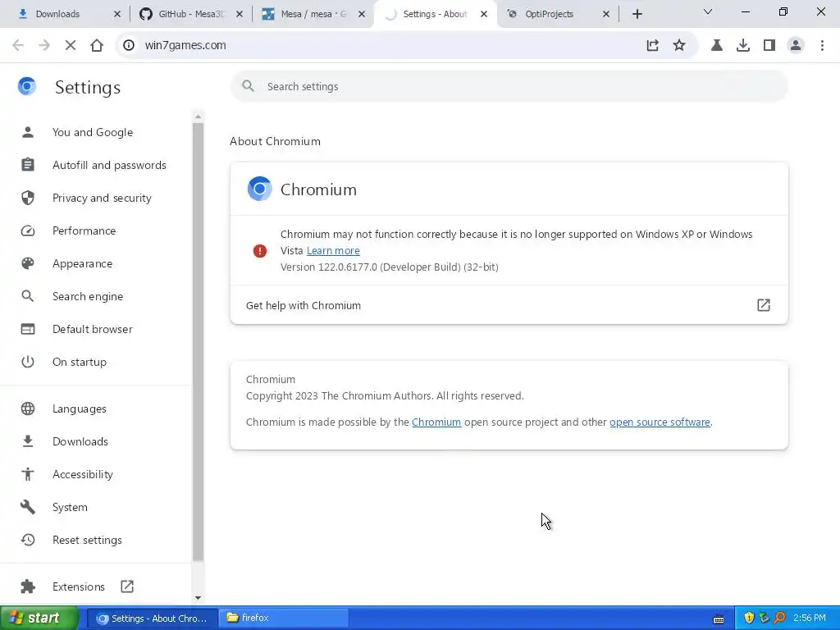Open the open source software link
The image size is (840, 630).
pyautogui.click(x=660, y=422)
